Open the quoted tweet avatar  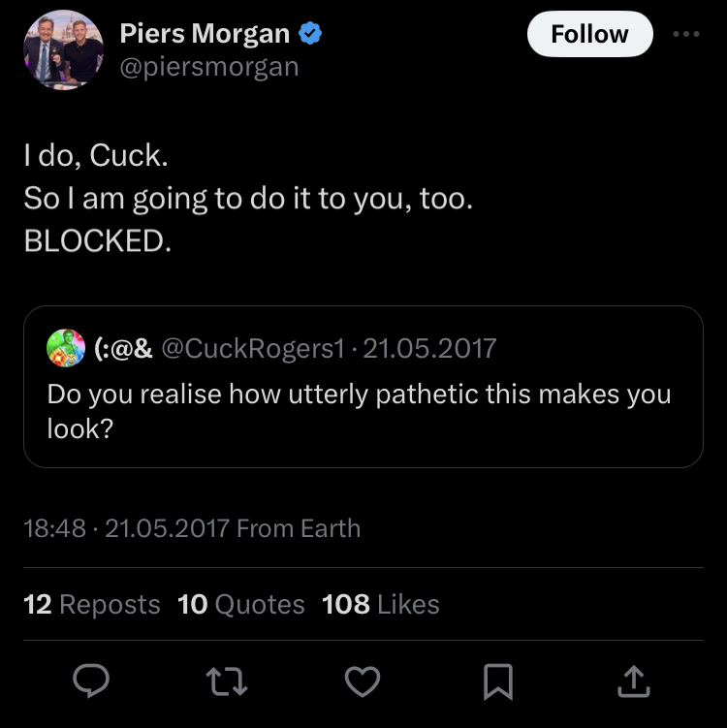pos(66,348)
